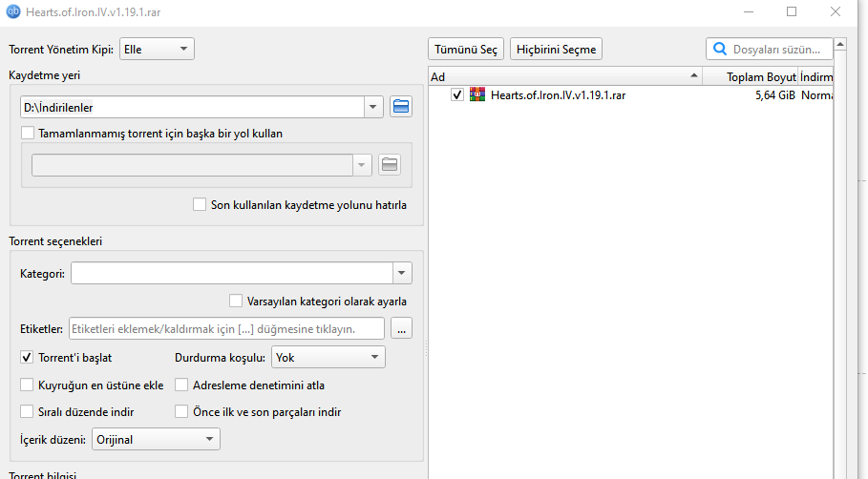Click the 'Durdurma koşulu:' label
The width and height of the screenshot is (868, 479).
tap(221, 357)
